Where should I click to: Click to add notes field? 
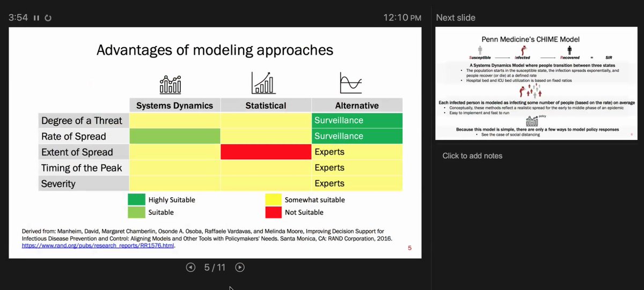tap(472, 156)
